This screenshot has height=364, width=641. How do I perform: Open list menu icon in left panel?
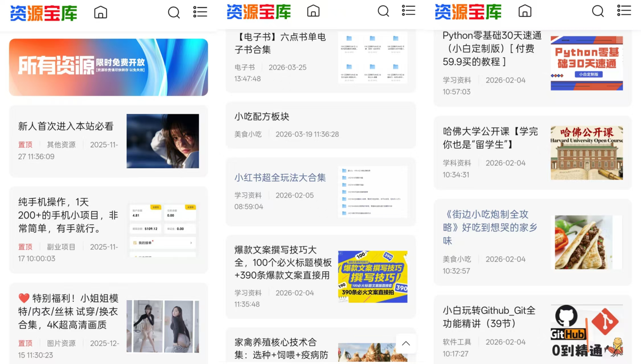pyautogui.click(x=200, y=12)
